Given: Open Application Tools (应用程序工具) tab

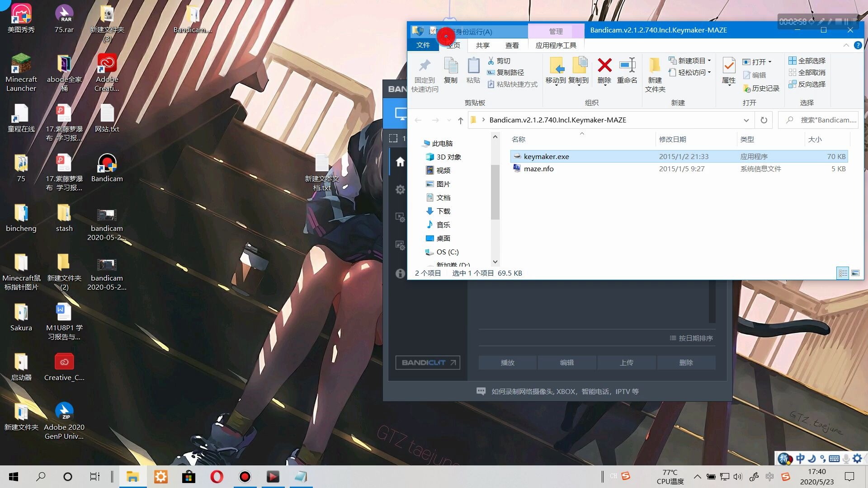Looking at the screenshot, I should tap(556, 45).
